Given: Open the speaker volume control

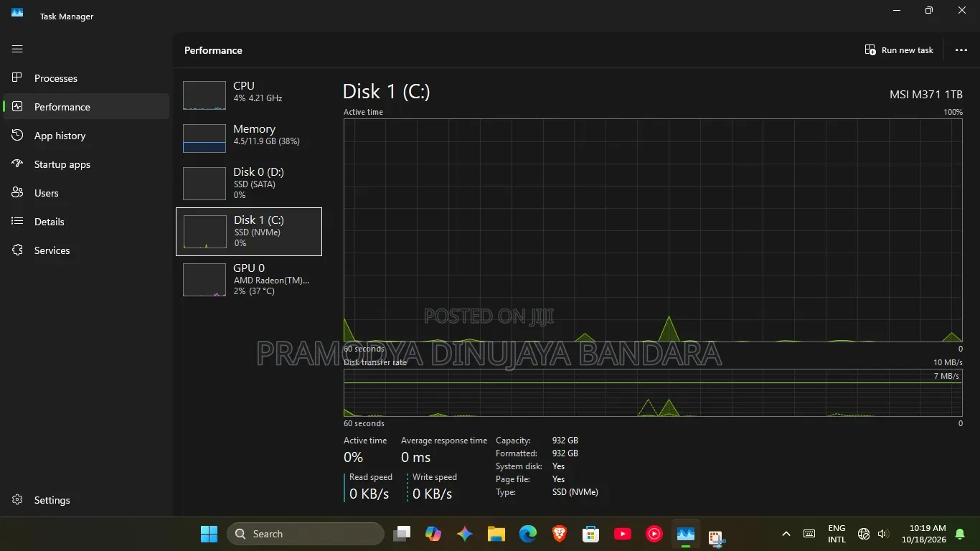Looking at the screenshot, I should (x=883, y=534).
